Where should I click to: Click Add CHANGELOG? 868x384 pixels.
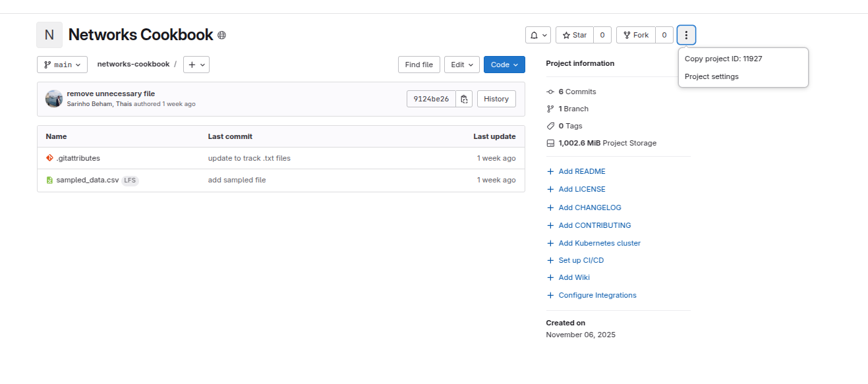click(x=584, y=207)
